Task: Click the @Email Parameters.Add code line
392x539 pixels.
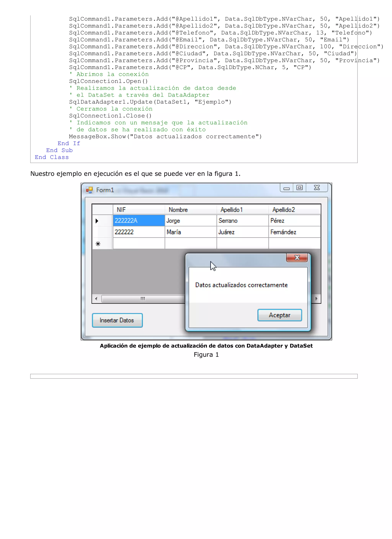Action: click(209, 40)
